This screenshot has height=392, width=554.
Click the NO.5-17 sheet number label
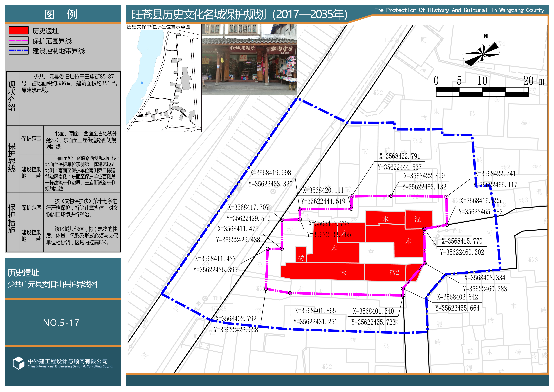pyautogui.click(x=61, y=323)
